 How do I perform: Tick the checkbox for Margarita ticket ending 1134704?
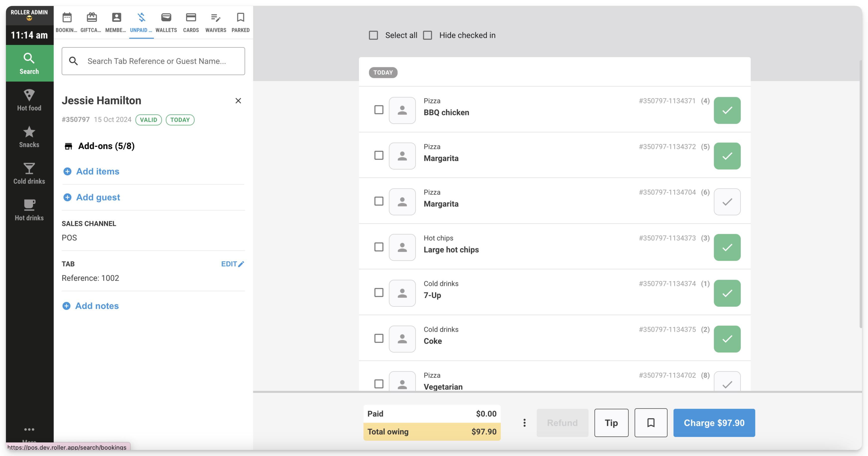[379, 201]
